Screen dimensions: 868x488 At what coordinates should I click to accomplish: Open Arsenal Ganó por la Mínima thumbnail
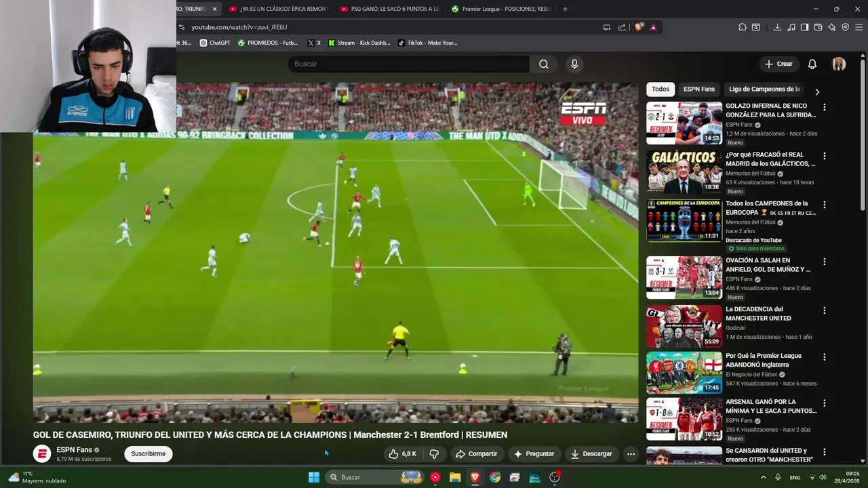coord(684,418)
